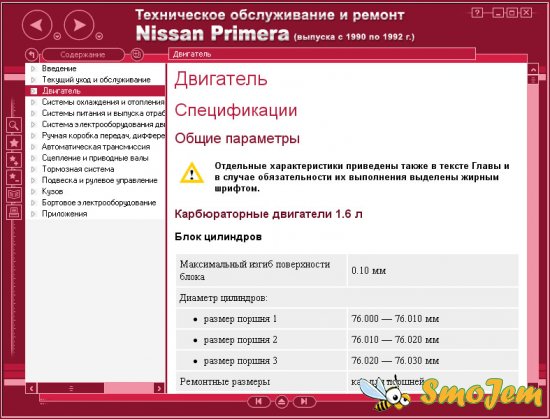The height and width of the screenshot is (419, 550).
Task: Click the yellow warning triangle icon
Action: coord(192,173)
